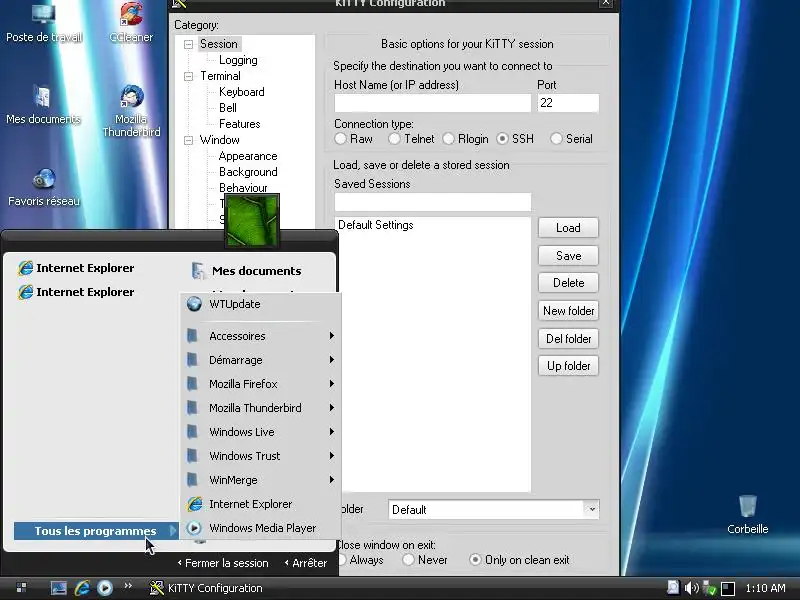Expand WinMerge submenu arrow
Viewport: 800px width, 600px height.
(332, 480)
